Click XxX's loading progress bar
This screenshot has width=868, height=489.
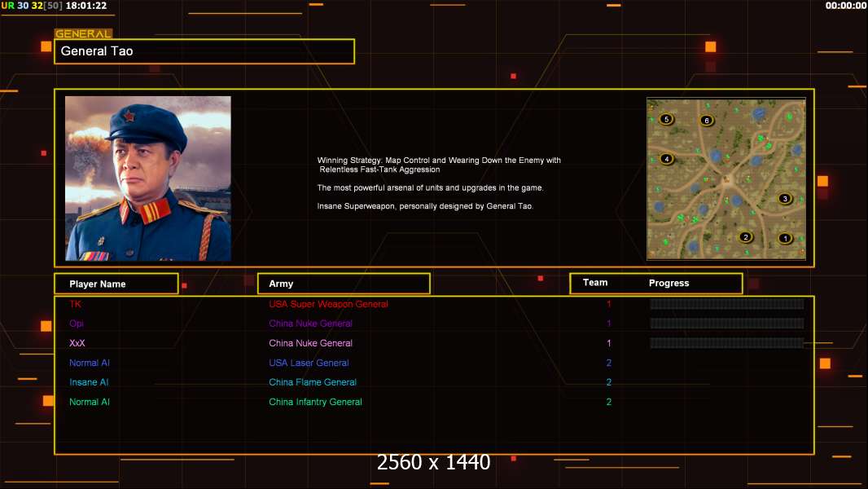pos(727,343)
